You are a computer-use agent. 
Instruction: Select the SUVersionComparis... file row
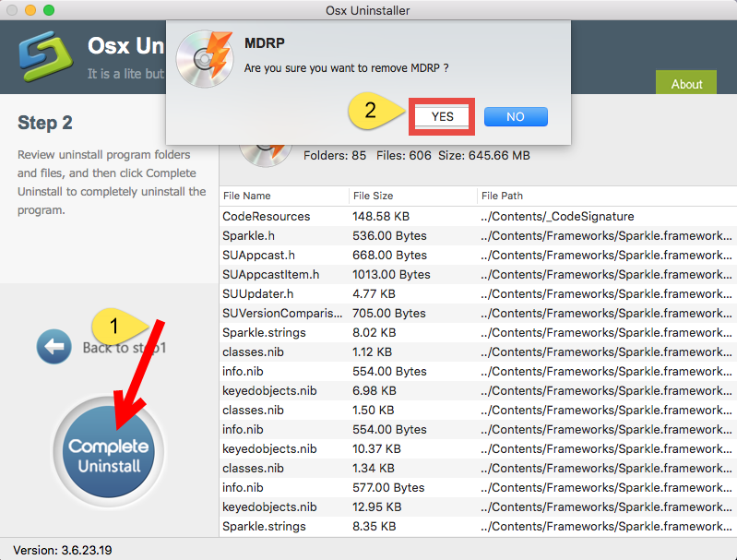pos(478,313)
